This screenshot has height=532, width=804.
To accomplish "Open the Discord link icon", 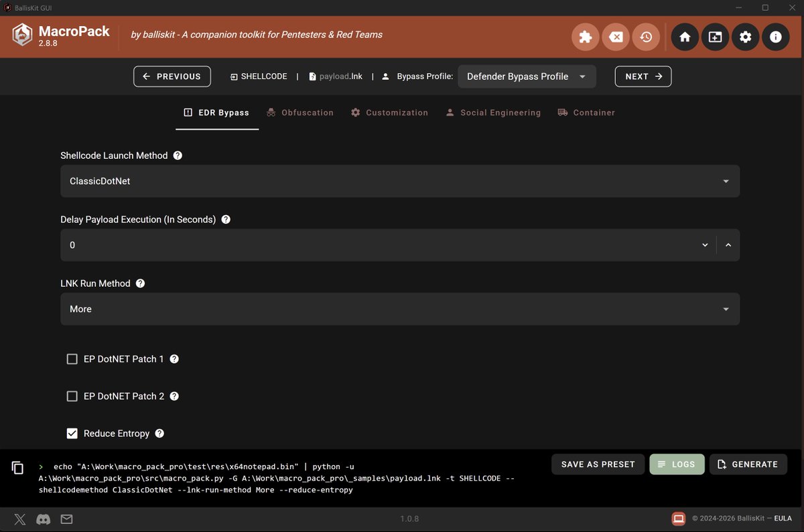I will [x=43, y=519].
